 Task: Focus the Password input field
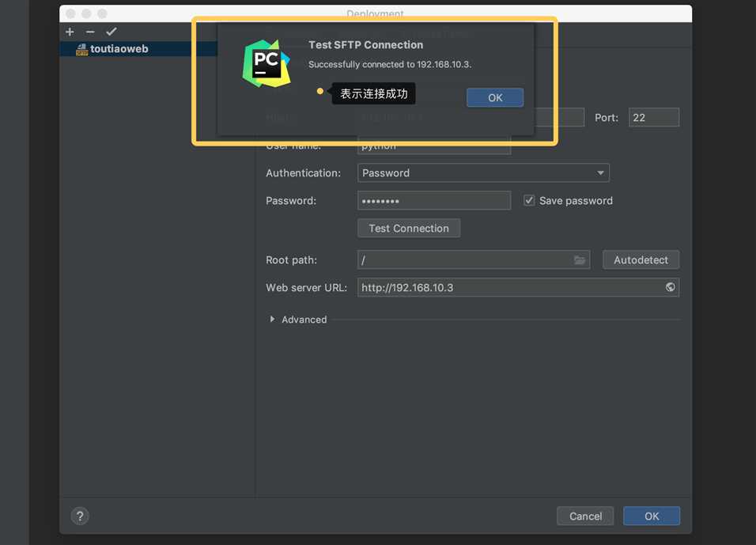[434, 201]
